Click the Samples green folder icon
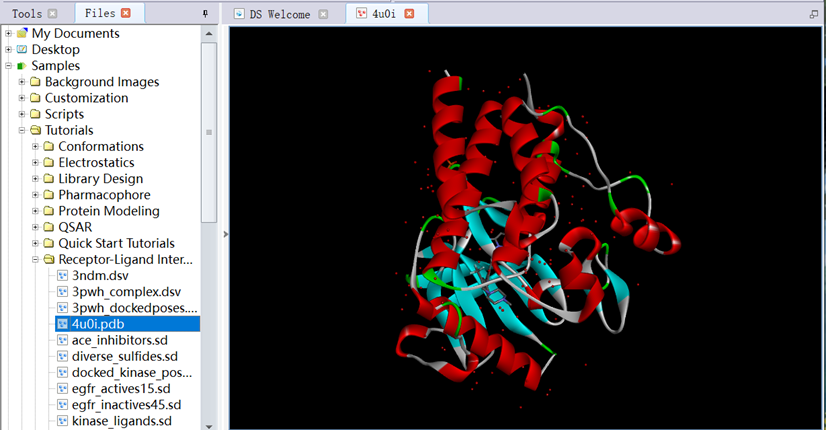This screenshot has height=430, width=826. 22,66
